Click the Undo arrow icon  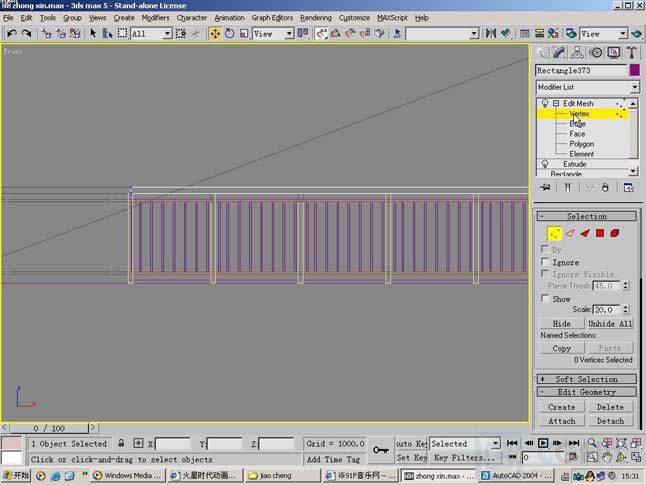pos(12,33)
